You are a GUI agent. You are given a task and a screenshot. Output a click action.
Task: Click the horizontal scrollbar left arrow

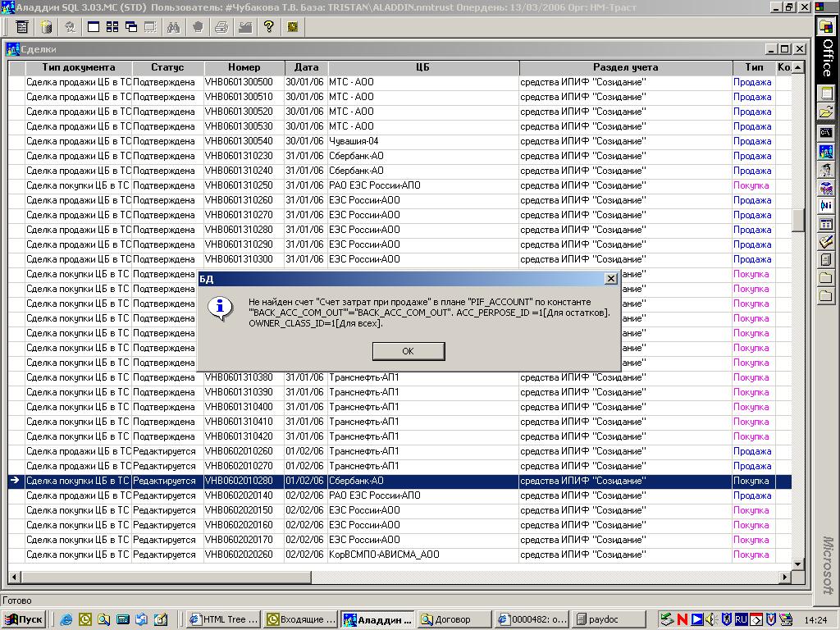click(x=15, y=577)
